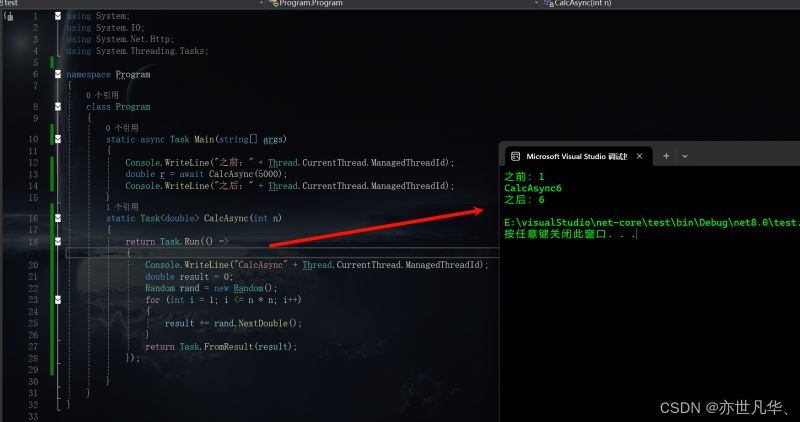Collapse the Main method fold toggle
This screenshot has height=422, width=800.
58,139
